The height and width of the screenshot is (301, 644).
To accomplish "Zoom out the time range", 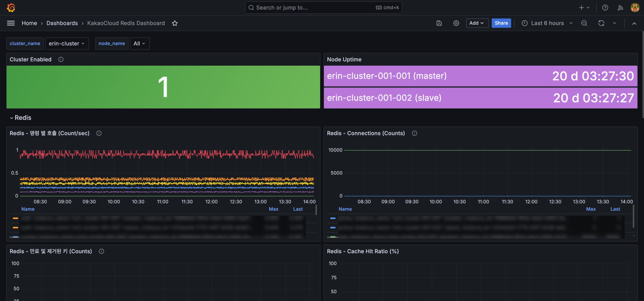I will click(584, 23).
